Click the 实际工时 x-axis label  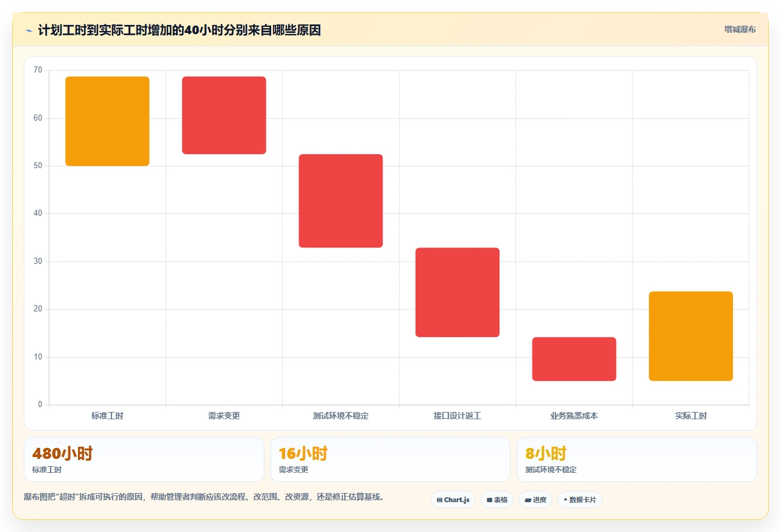click(x=691, y=416)
